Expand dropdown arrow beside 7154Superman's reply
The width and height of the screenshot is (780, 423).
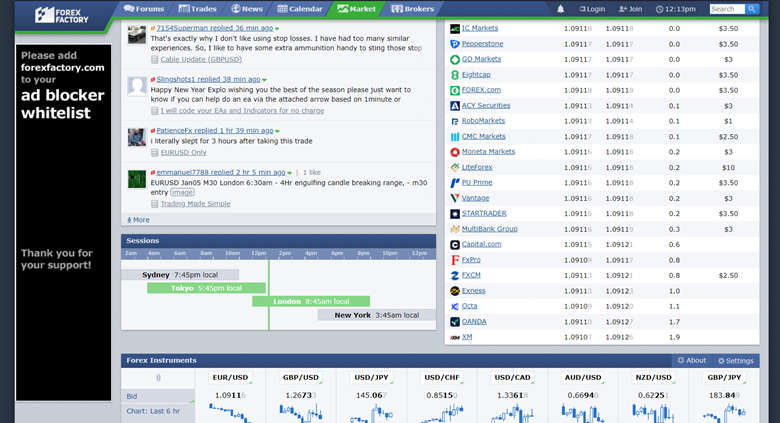[x=278, y=29]
